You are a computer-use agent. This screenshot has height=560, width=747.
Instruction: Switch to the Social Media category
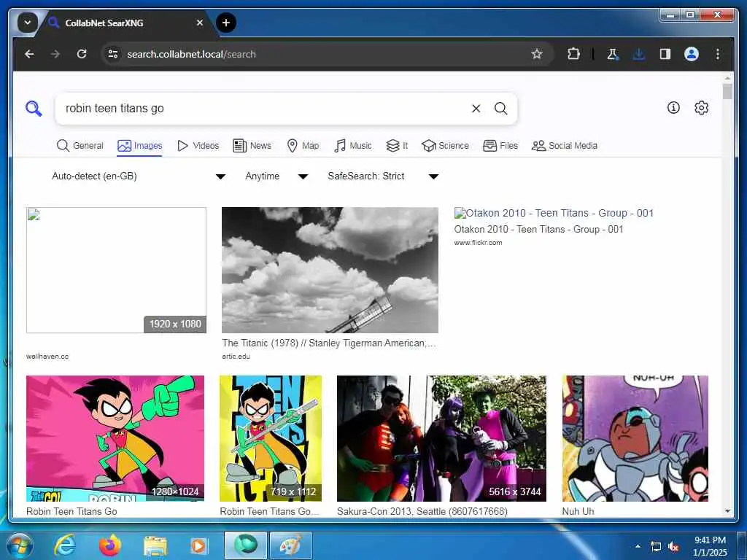pos(565,146)
